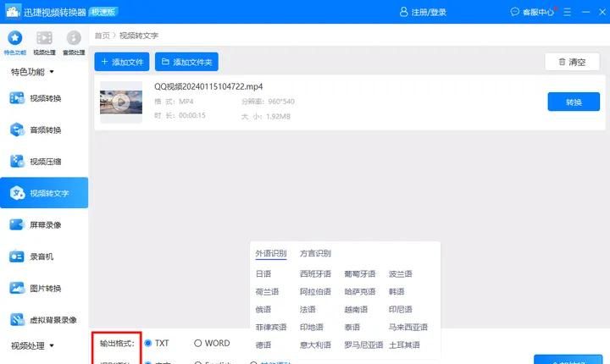Screen dimensions: 610x364
Task: Click the 极速版 badge in title bar
Action: (x=103, y=12)
